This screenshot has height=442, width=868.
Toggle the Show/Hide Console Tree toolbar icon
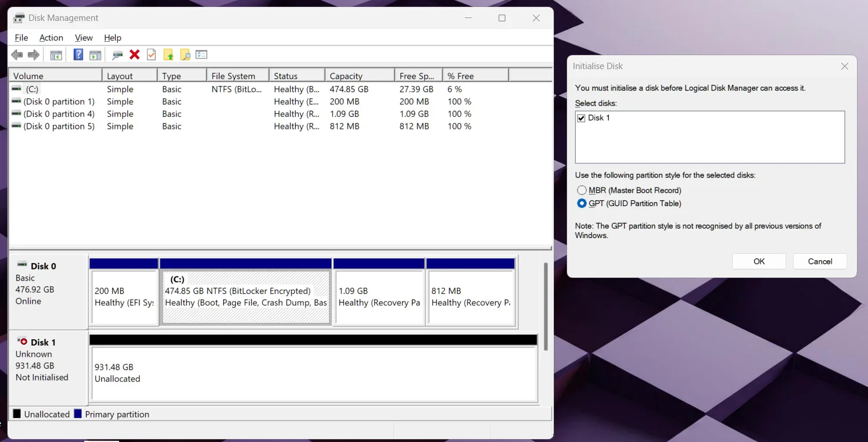coord(56,55)
